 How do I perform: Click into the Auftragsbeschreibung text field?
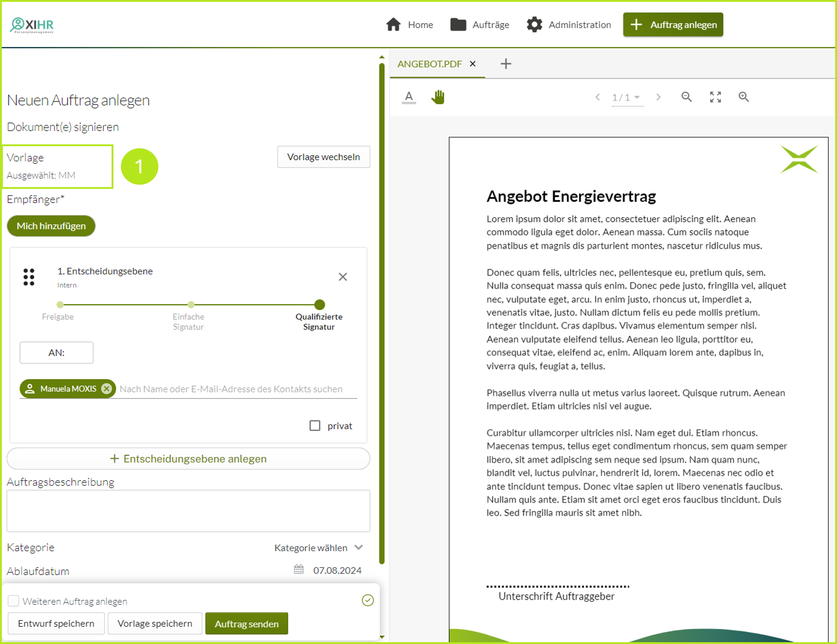click(x=188, y=510)
